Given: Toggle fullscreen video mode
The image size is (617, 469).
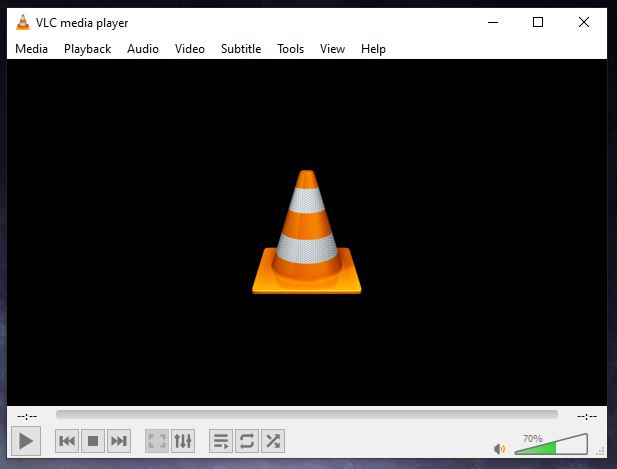Looking at the screenshot, I should coord(157,441).
